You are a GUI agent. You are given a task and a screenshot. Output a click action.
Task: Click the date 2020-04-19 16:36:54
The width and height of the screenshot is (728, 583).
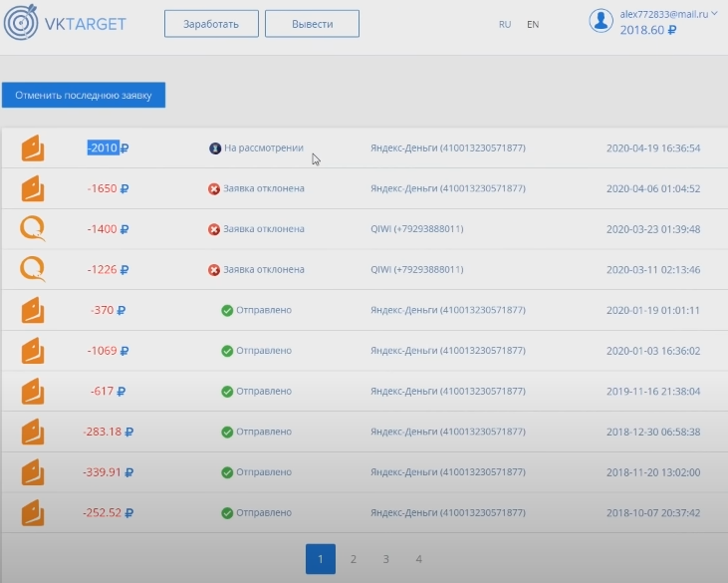653,148
